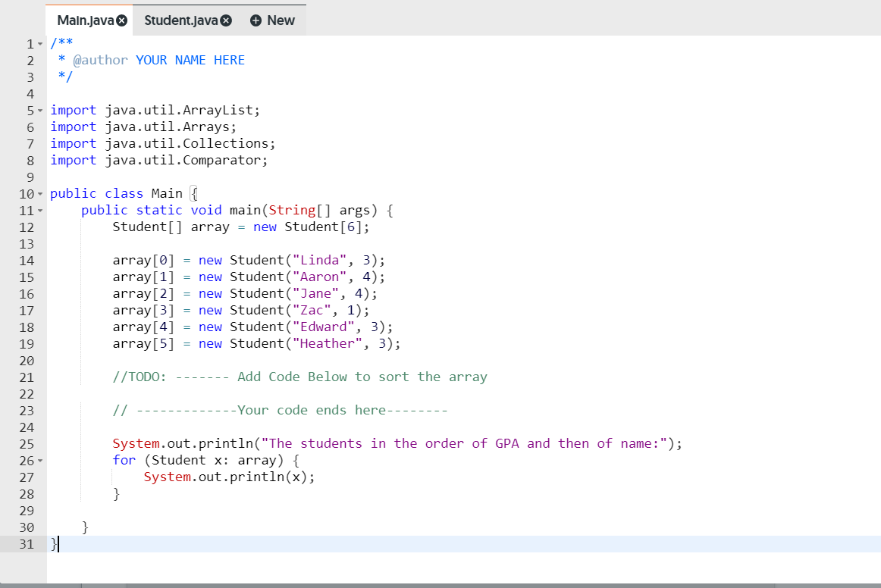The width and height of the screenshot is (881, 588).
Task: Collapse the Main class fold arrow on line 10
Action: pyautogui.click(x=39, y=193)
